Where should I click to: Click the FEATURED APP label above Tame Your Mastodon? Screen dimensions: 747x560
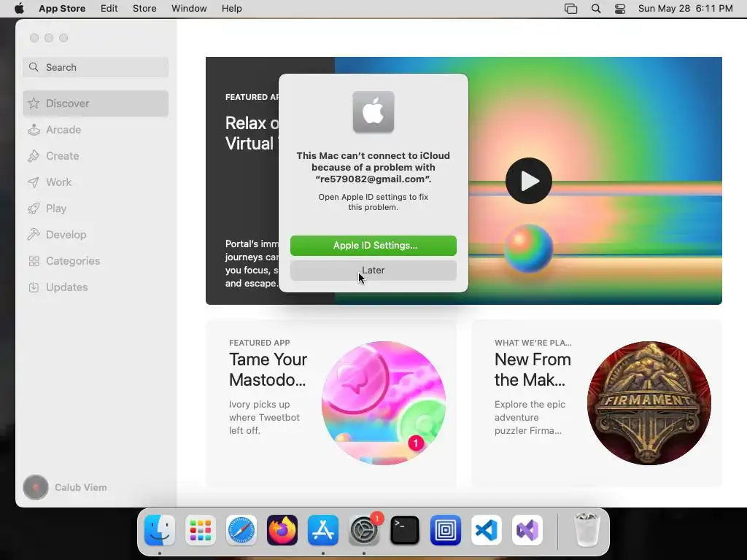(x=259, y=343)
